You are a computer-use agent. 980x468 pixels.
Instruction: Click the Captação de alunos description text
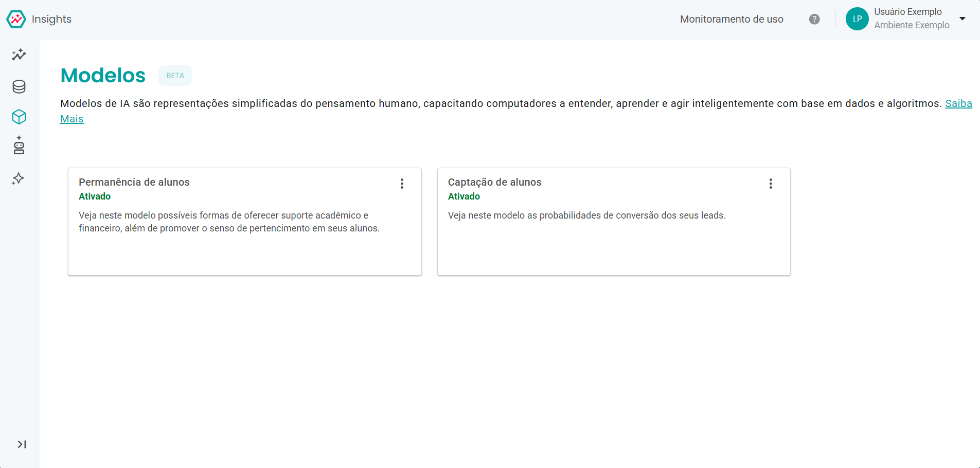click(x=587, y=215)
